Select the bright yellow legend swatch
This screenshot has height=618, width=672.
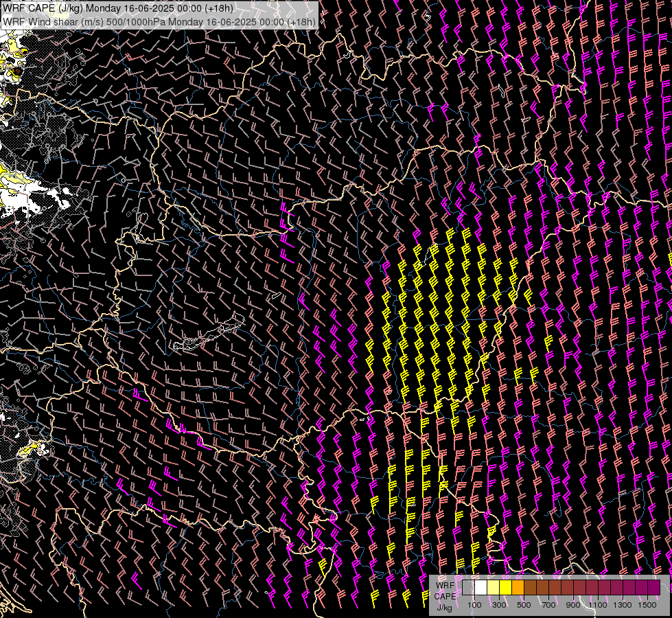[x=506, y=587]
